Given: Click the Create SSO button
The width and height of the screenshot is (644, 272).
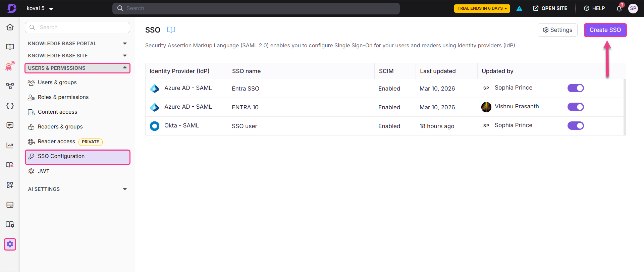Looking at the screenshot, I should 605,30.
